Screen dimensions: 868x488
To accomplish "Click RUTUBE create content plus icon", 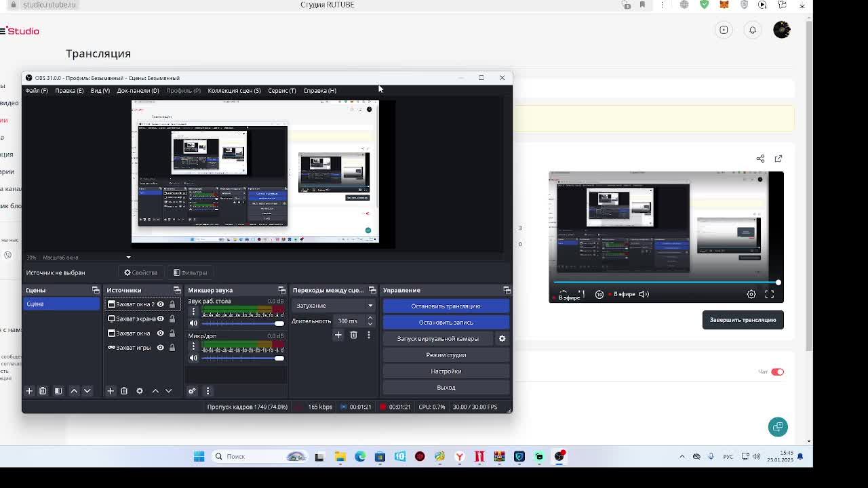I will point(724,30).
